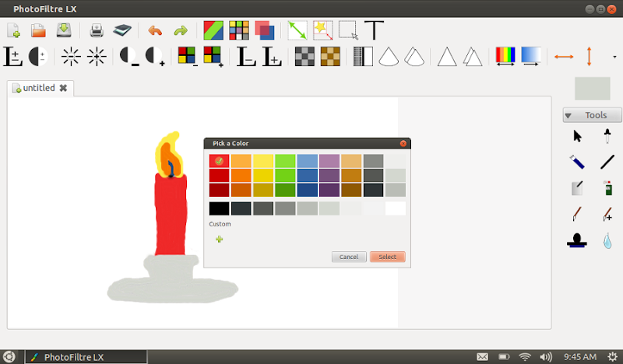This screenshot has width=623, height=364.
Task: Click the dust reduction striped icon
Action: click(x=363, y=56)
